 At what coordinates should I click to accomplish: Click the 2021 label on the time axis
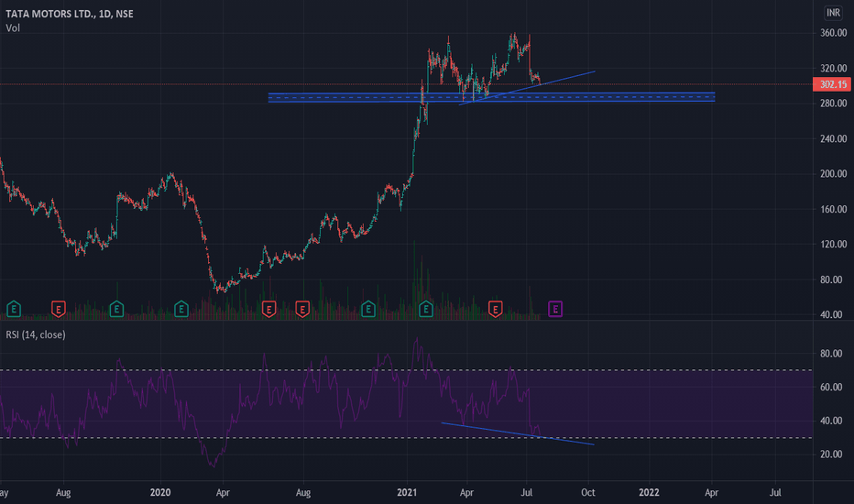(407, 493)
